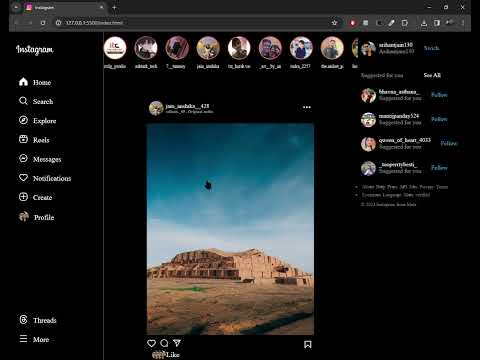Open the fifth story in the stories row
This screenshot has height=360, width=480.
239,48
